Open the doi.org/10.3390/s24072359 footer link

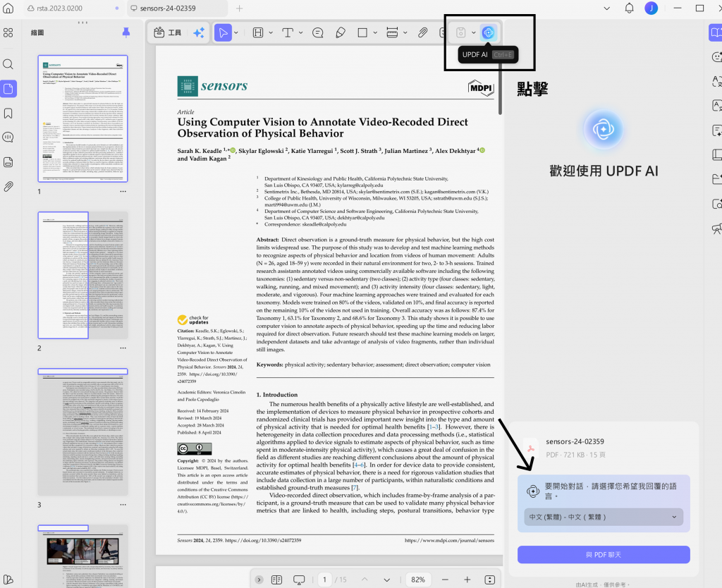point(263,540)
